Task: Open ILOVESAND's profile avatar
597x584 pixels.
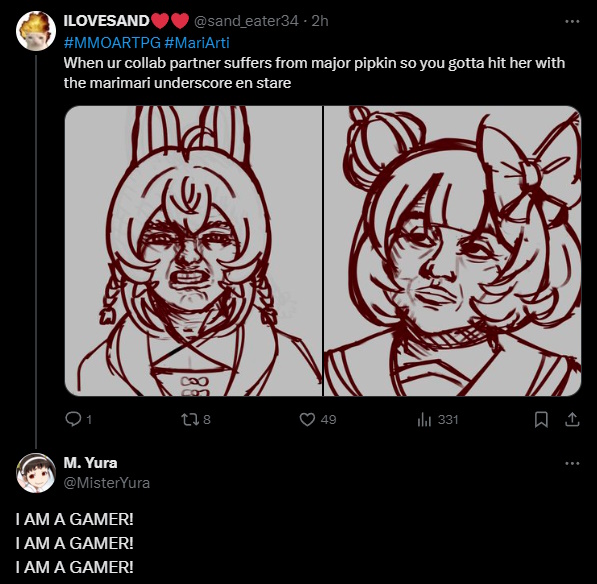Action: (36, 31)
